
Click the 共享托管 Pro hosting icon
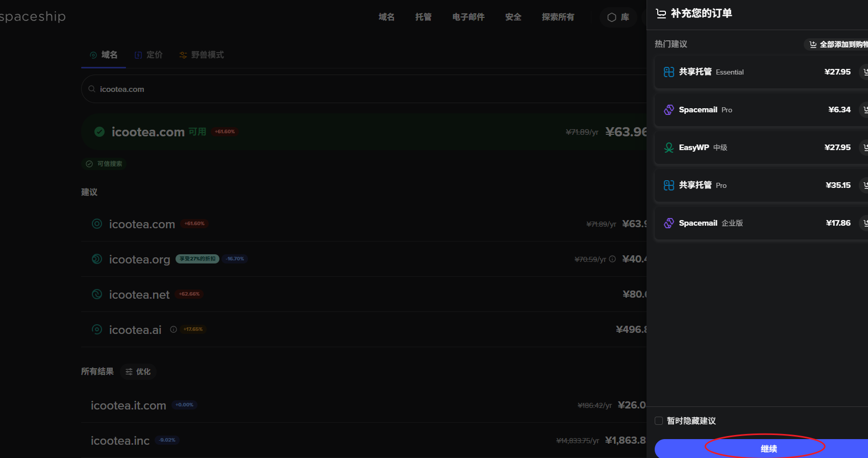[x=668, y=185]
